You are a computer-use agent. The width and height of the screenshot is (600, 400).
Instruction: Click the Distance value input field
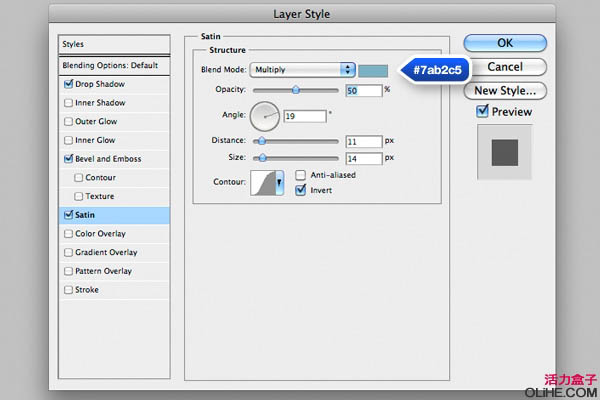(364, 142)
